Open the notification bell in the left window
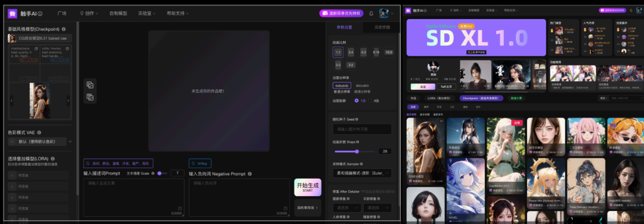Image resolution: width=644 pixels, height=224 pixels. point(371,14)
